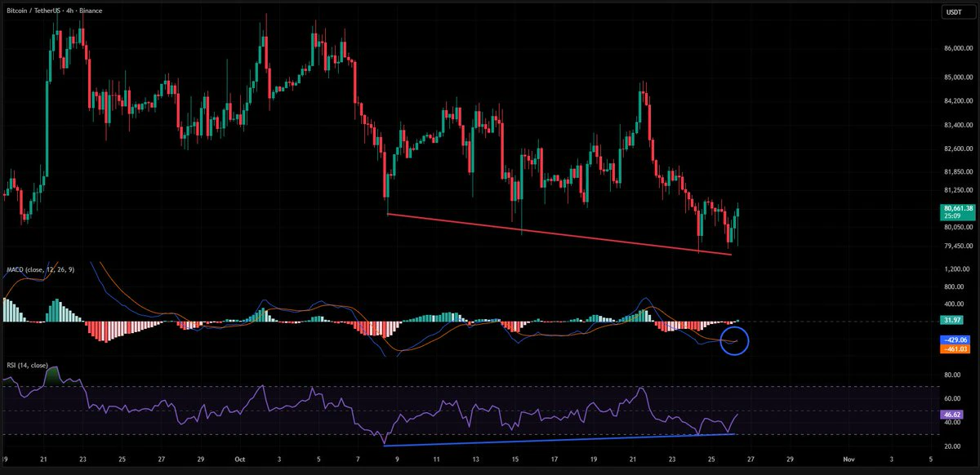Select the blue circle annotation on MACD
The height and width of the screenshot is (475, 980).
pos(735,341)
